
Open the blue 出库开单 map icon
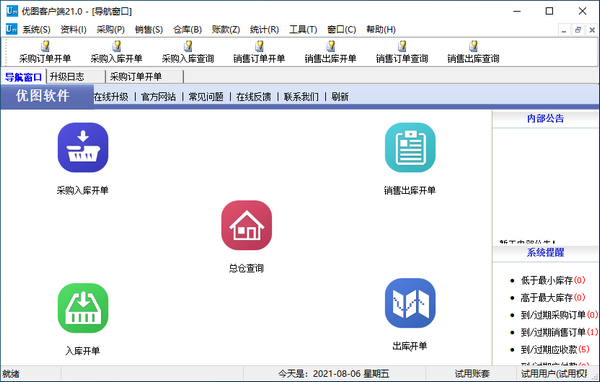coord(410,303)
